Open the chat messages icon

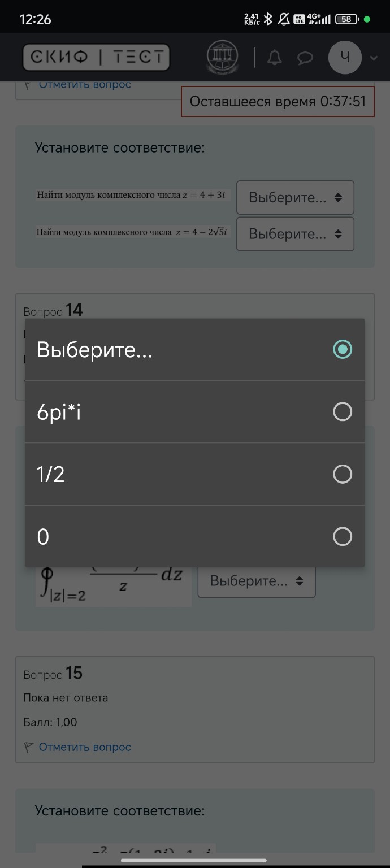305,57
